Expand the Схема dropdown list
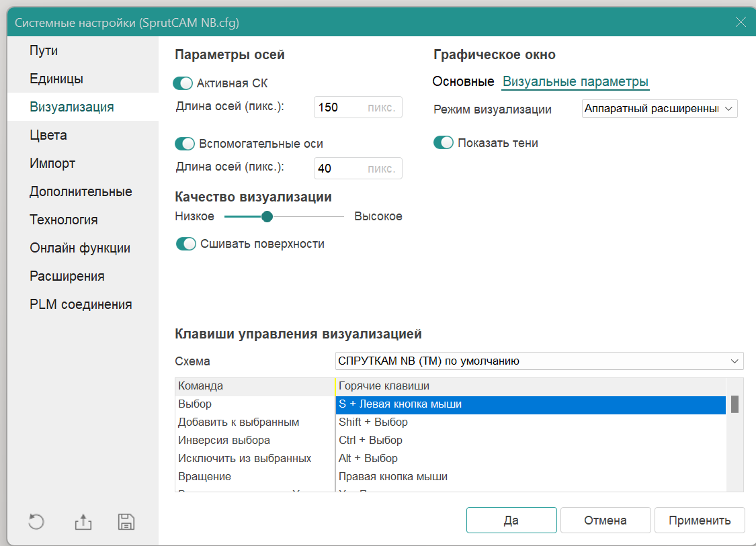 (x=539, y=361)
